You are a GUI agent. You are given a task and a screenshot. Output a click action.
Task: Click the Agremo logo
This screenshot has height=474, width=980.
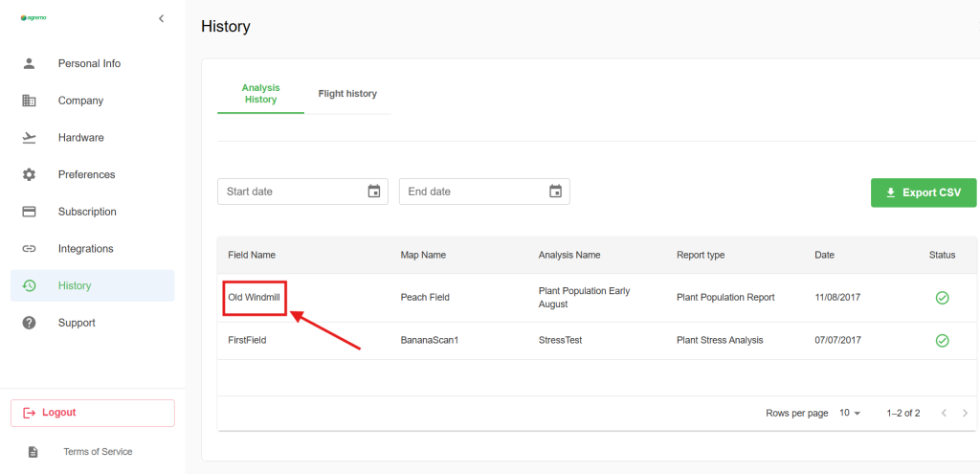33,18
